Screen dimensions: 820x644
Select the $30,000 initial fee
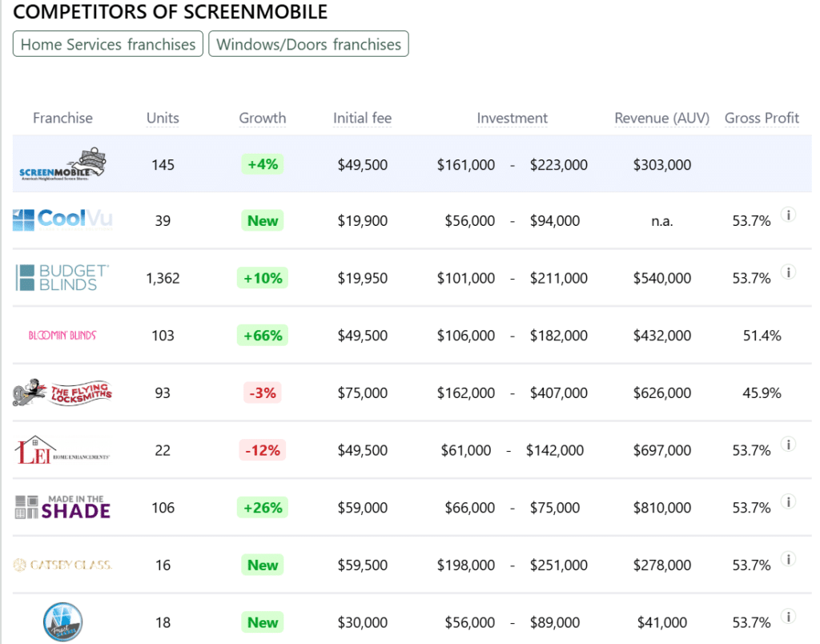[363, 622]
